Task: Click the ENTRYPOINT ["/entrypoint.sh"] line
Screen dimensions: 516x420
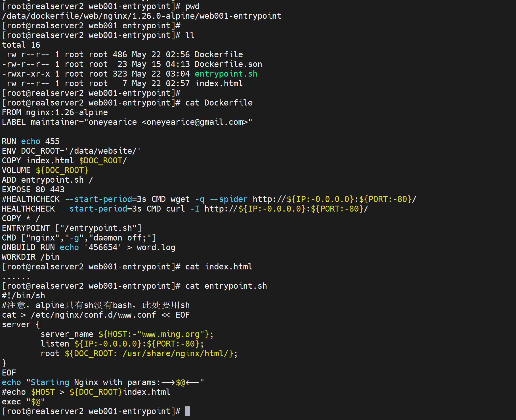Action: [x=72, y=228]
